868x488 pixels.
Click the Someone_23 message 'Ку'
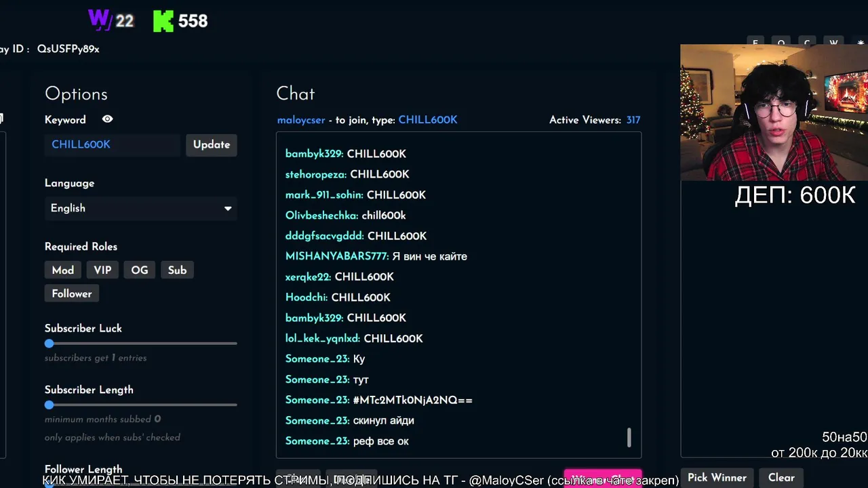point(359,359)
